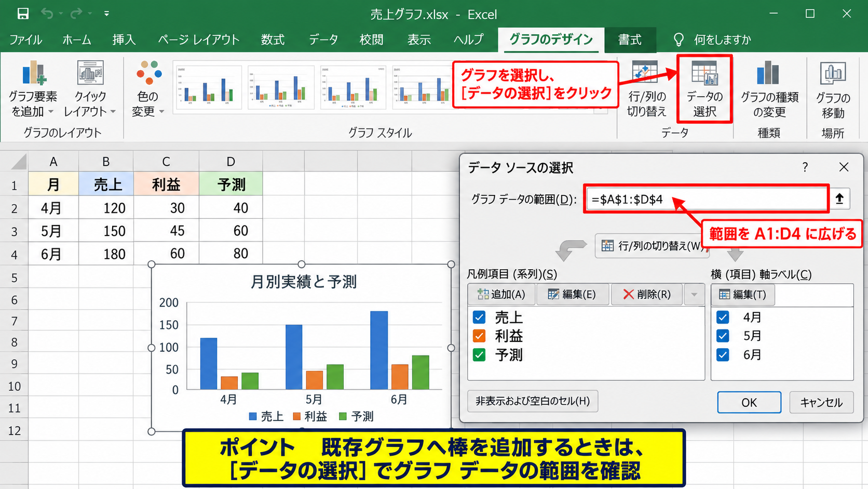The image size is (868, 489).
Task: Click cell with header 予測
Action: point(231,184)
